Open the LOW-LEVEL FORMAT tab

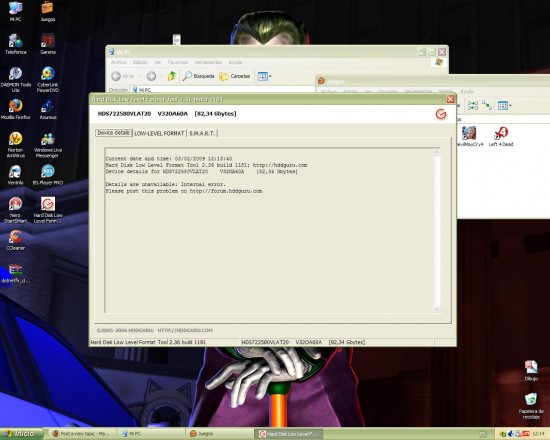click(159, 133)
